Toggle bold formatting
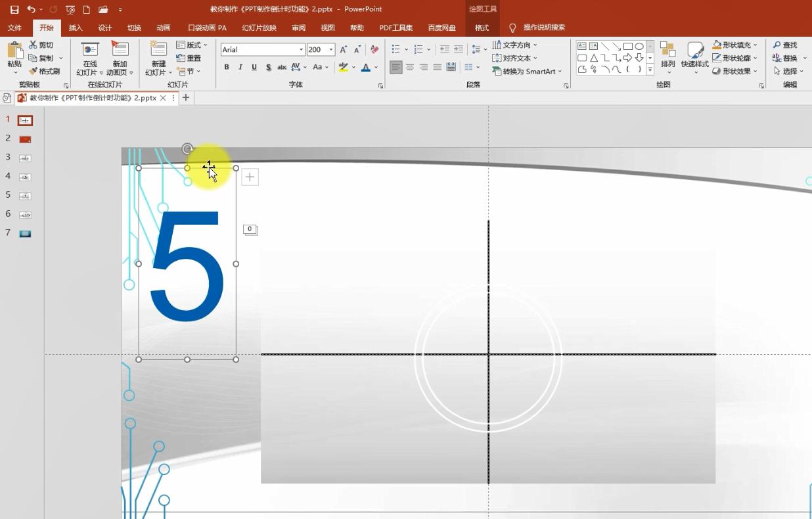 pos(227,67)
